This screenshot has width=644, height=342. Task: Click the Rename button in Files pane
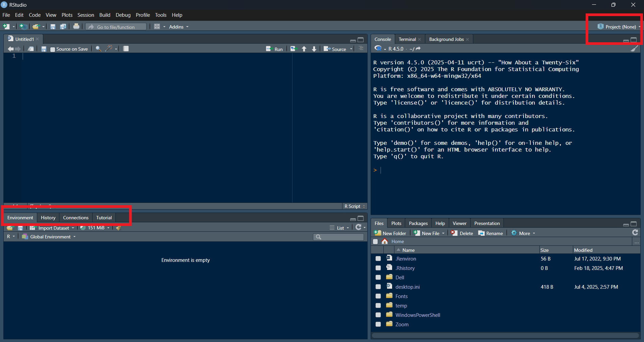(x=490, y=233)
